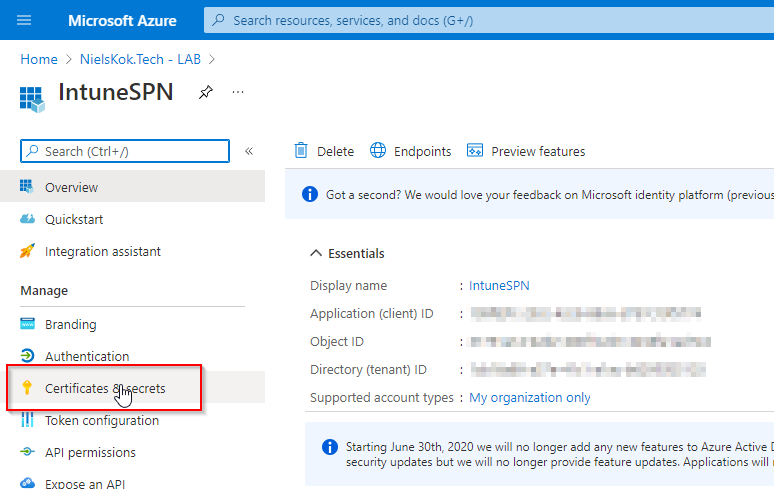774x489 pixels.
Task: Click the Quickstart cloud icon
Action: tap(27, 219)
